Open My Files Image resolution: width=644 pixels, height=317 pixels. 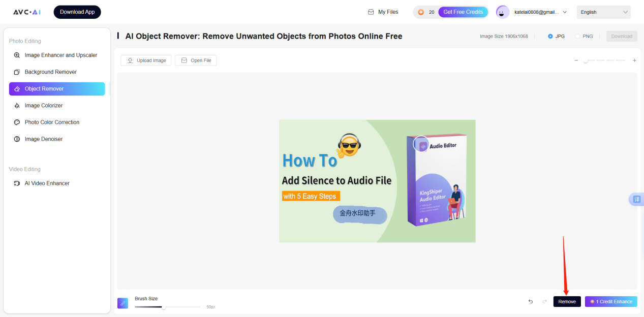pyautogui.click(x=383, y=12)
